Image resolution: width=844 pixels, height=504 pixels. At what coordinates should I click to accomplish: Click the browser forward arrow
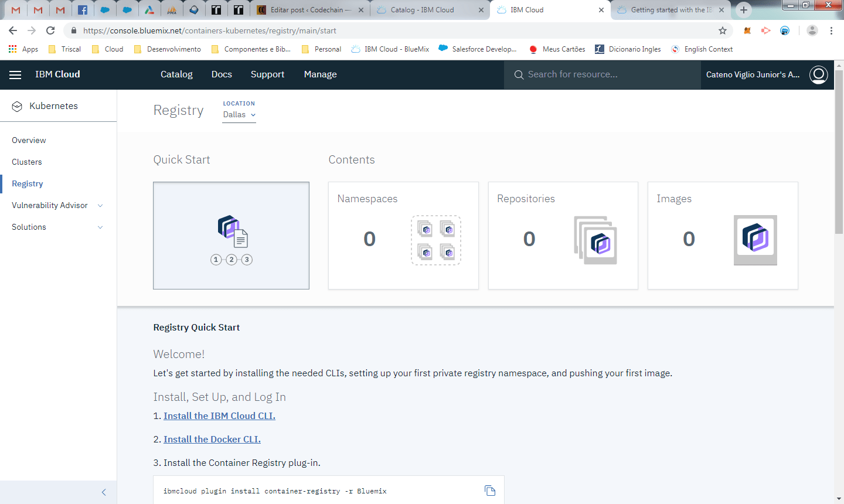click(32, 30)
